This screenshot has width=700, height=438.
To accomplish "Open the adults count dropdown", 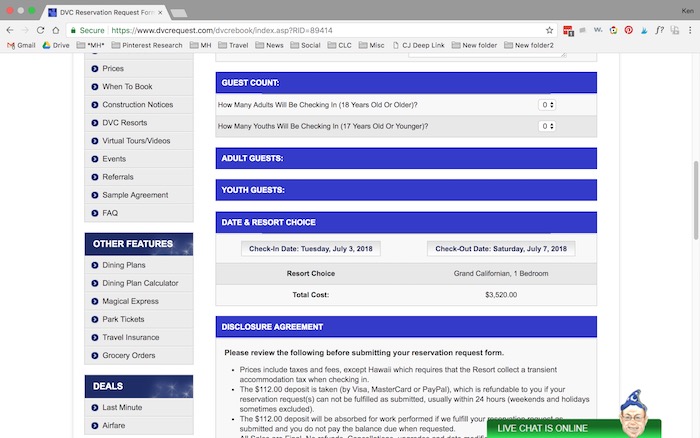I will click(x=547, y=104).
